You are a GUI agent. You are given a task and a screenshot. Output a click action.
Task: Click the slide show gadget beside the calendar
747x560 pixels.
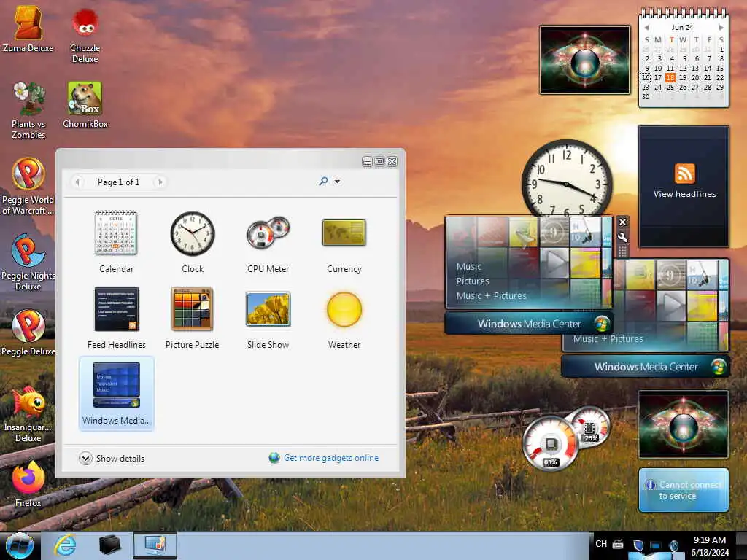(x=584, y=60)
